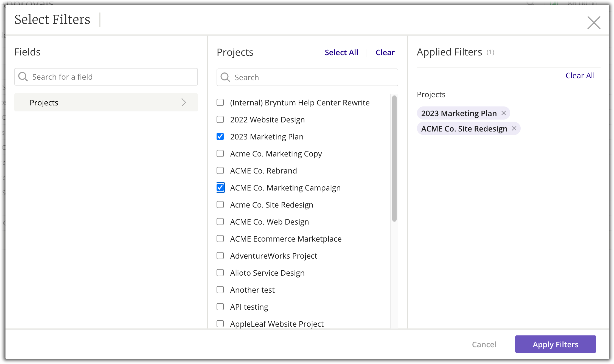Check the ACME Co. Web Design checkbox
The image size is (614, 364).
click(x=220, y=222)
